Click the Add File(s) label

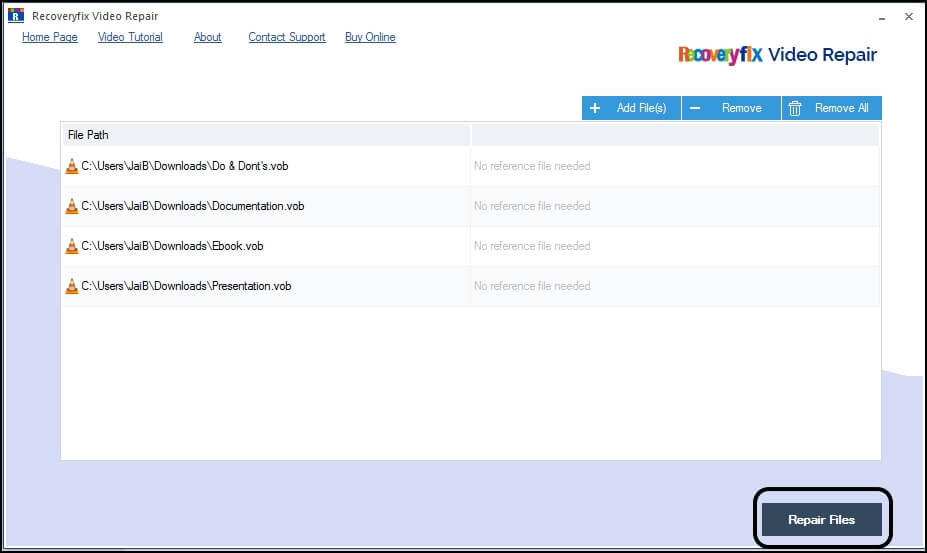click(x=641, y=108)
